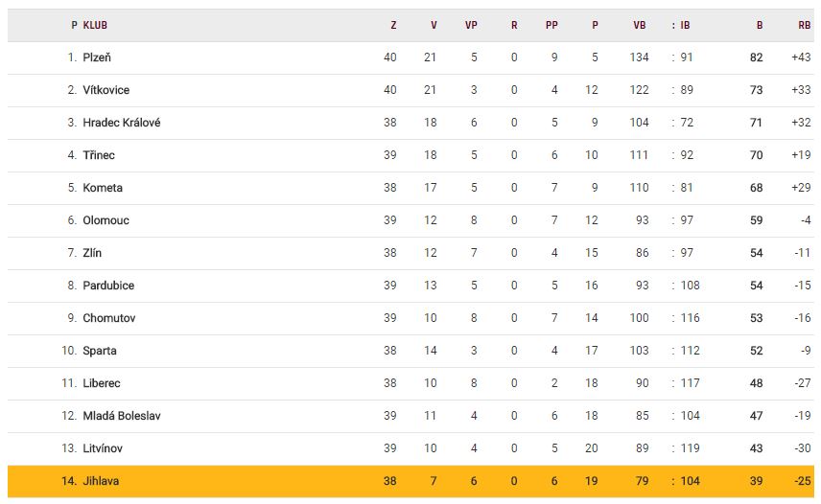Click the Třinec team row

pyautogui.click(x=99, y=155)
